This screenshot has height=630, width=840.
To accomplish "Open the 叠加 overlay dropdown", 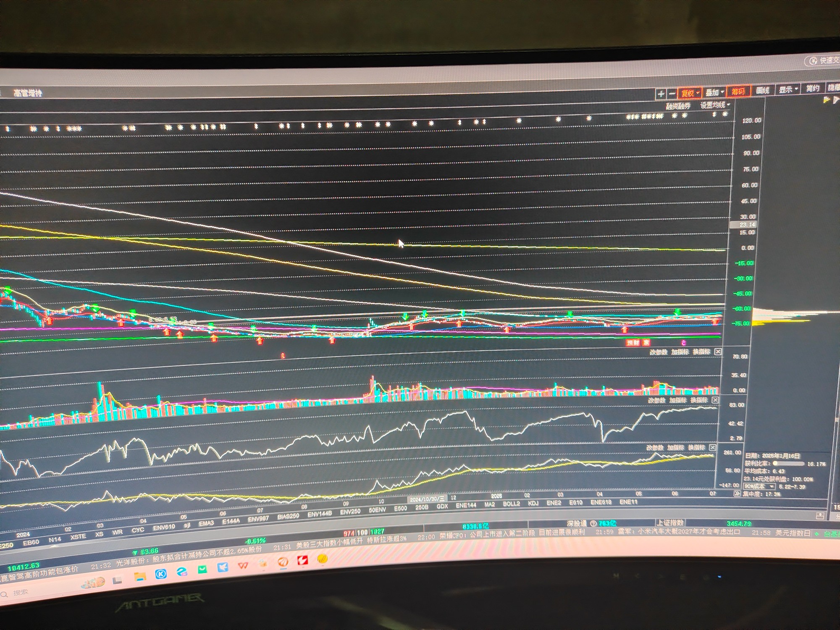I will 714,92.
